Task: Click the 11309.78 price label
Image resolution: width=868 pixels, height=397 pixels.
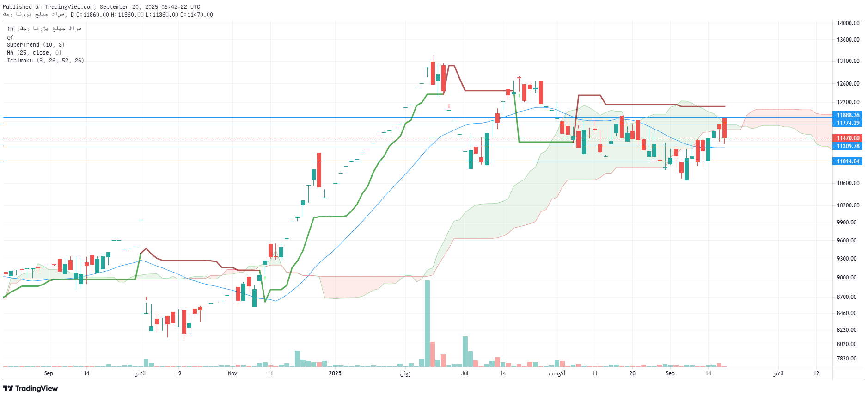Action: (x=848, y=146)
